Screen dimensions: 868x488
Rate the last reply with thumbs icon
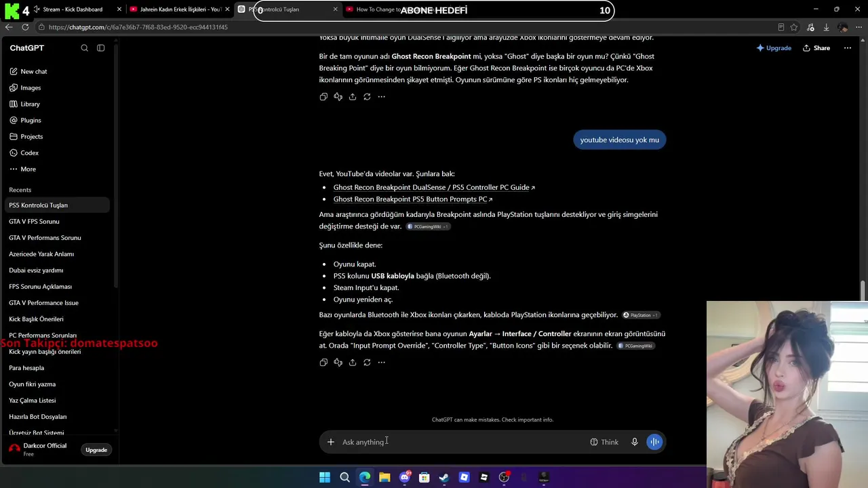tap(338, 363)
